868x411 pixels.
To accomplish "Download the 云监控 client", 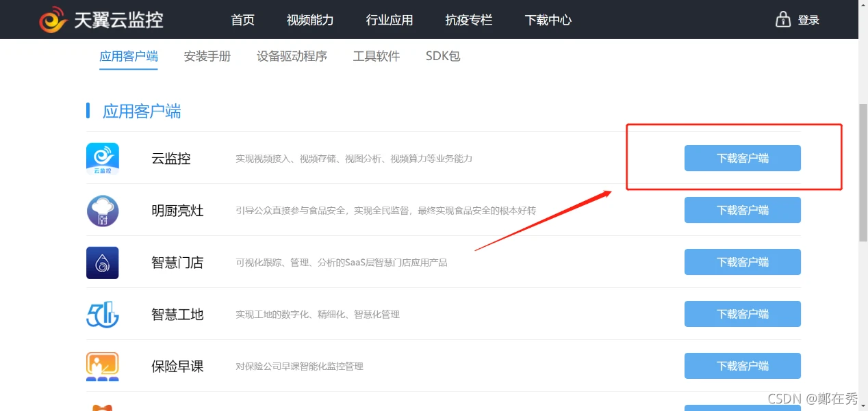I will (743, 158).
